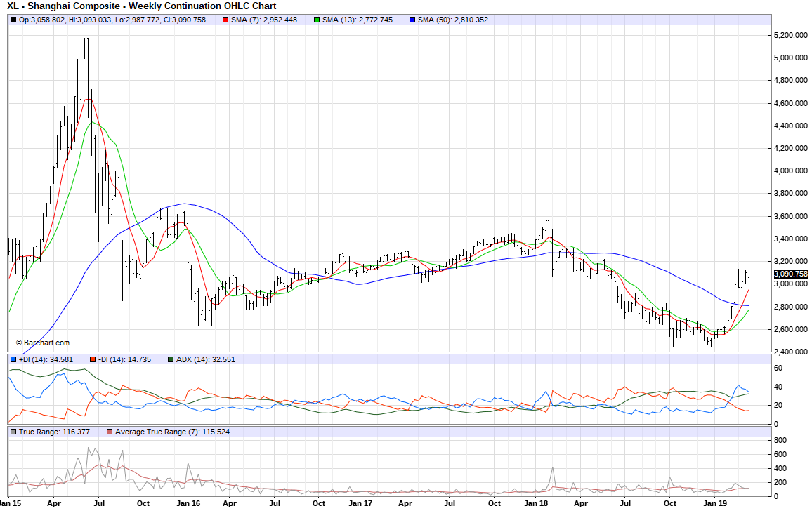Click the gray True Range legend marker
812x525 pixels.
[x=13, y=432]
